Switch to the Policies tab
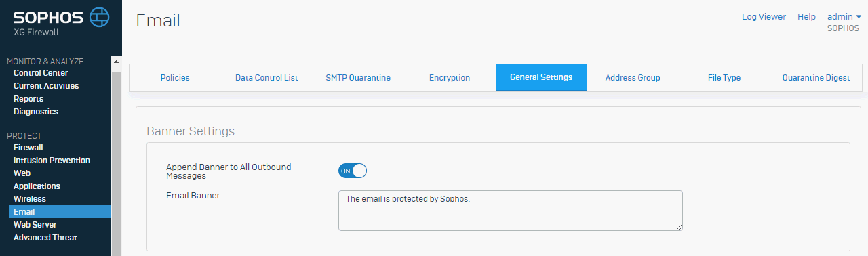The width and height of the screenshot is (868, 256). [175, 78]
